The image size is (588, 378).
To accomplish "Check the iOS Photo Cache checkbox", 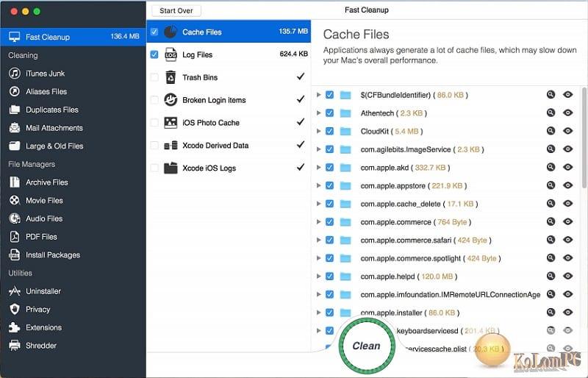I will 154,122.
